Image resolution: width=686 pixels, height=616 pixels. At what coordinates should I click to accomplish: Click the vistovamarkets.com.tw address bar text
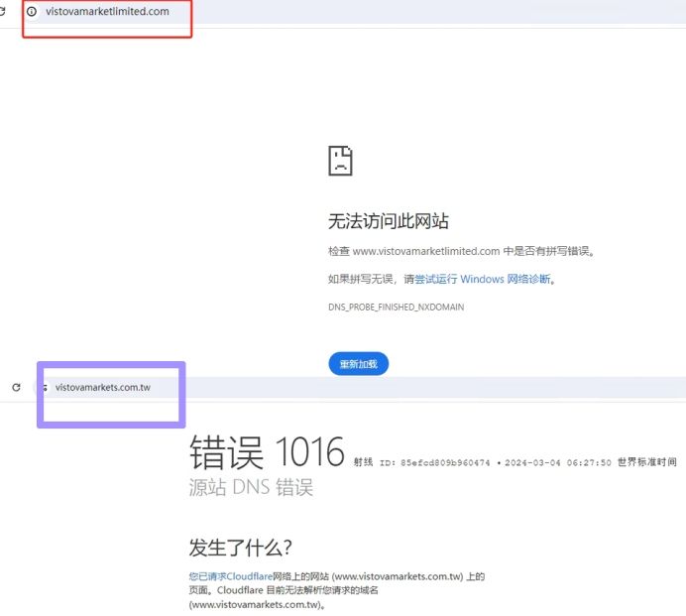pos(103,388)
